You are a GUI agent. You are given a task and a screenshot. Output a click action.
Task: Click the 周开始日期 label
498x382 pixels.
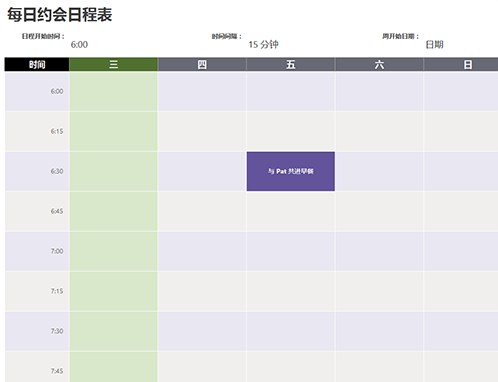coord(401,36)
